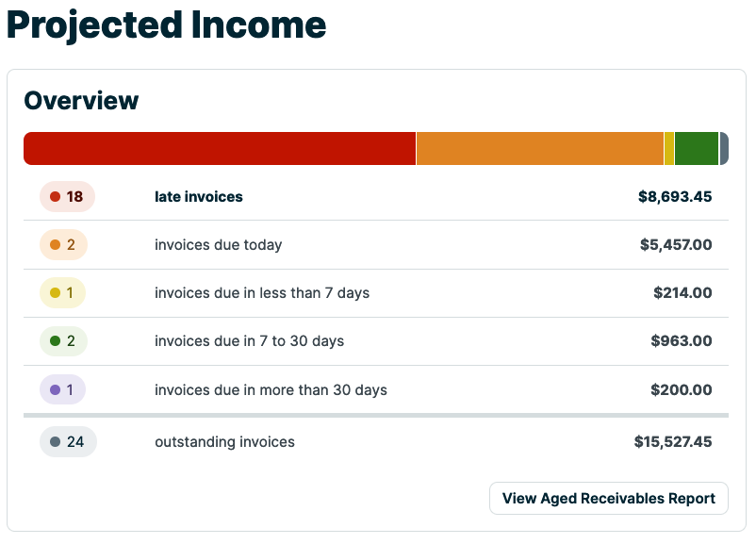Click the $8,693.45 late invoices amount
The height and width of the screenshot is (544, 756).
tap(677, 196)
